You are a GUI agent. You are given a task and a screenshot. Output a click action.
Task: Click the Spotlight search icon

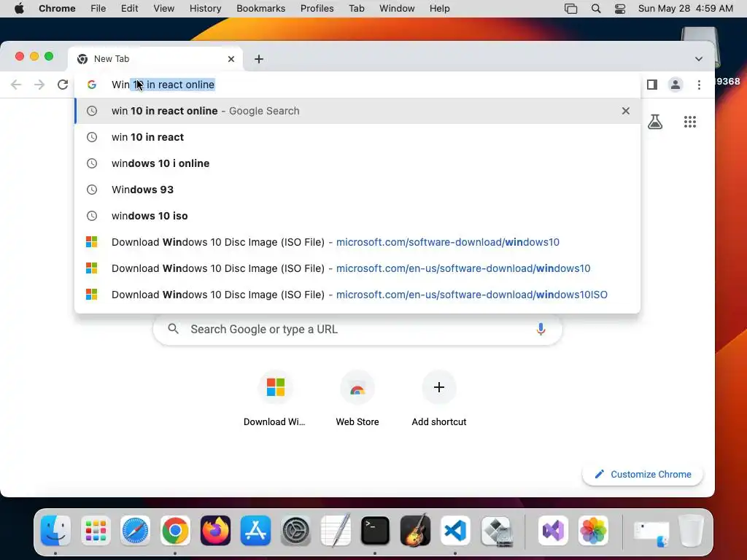tap(595, 9)
